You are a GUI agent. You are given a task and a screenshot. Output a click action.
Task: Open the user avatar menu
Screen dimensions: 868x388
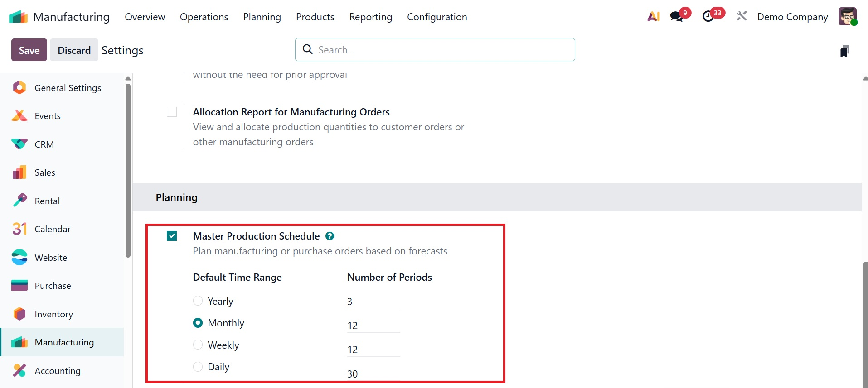tap(847, 17)
